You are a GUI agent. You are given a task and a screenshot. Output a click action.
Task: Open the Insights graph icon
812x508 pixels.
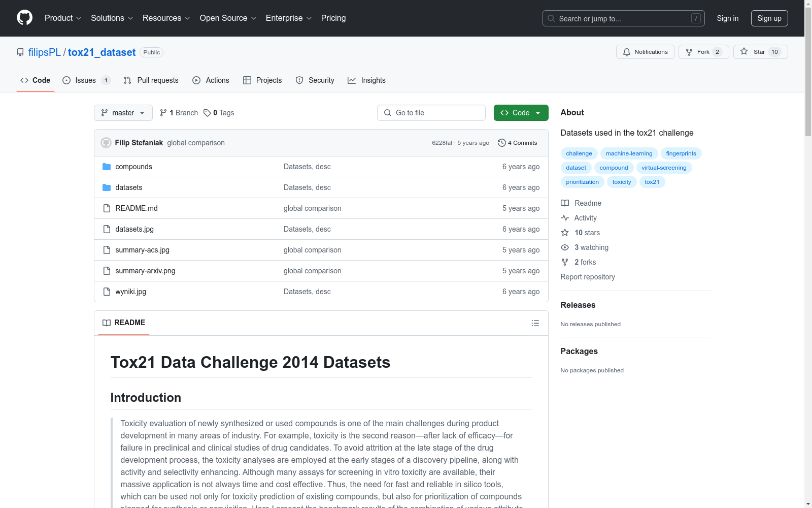tap(352, 80)
